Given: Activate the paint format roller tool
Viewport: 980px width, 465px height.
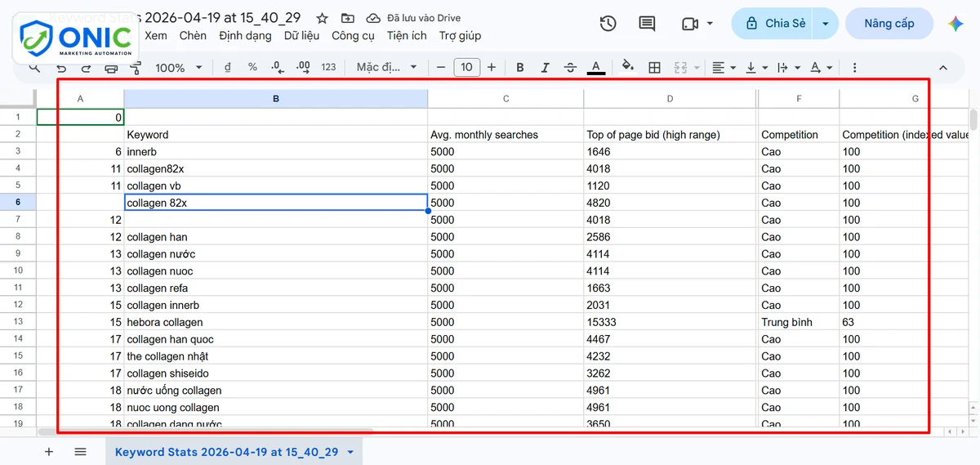Looking at the screenshot, I should click(x=136, y=68).
